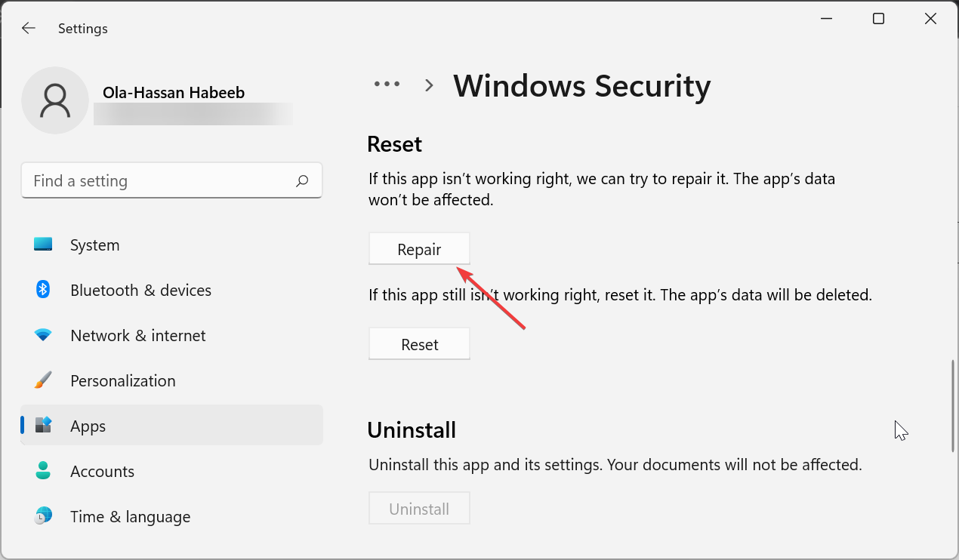Screen dimensions: 959x560
Task: Open the user profile avatar
Action: coord(55,100)
